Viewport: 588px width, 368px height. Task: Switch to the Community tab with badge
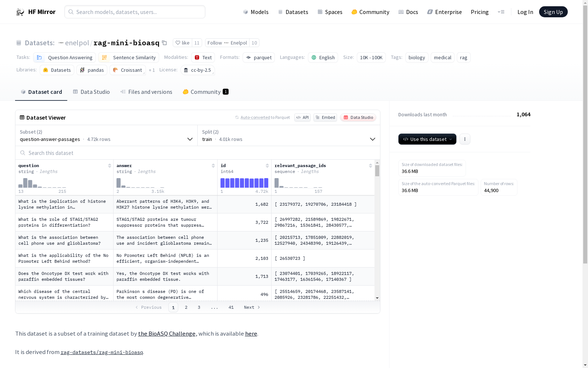[x=205, y=92]
